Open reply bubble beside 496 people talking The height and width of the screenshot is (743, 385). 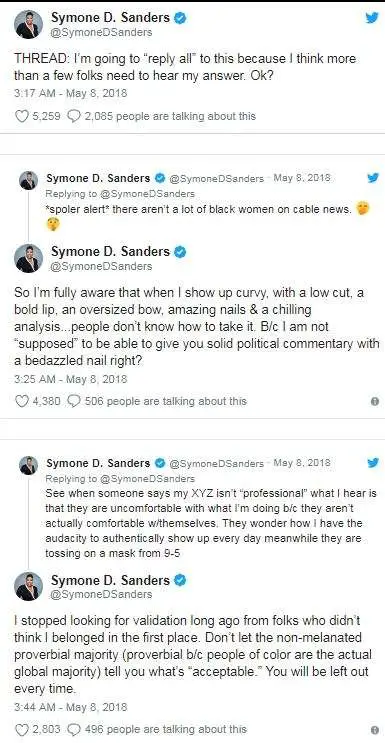(x=74, y=729)
